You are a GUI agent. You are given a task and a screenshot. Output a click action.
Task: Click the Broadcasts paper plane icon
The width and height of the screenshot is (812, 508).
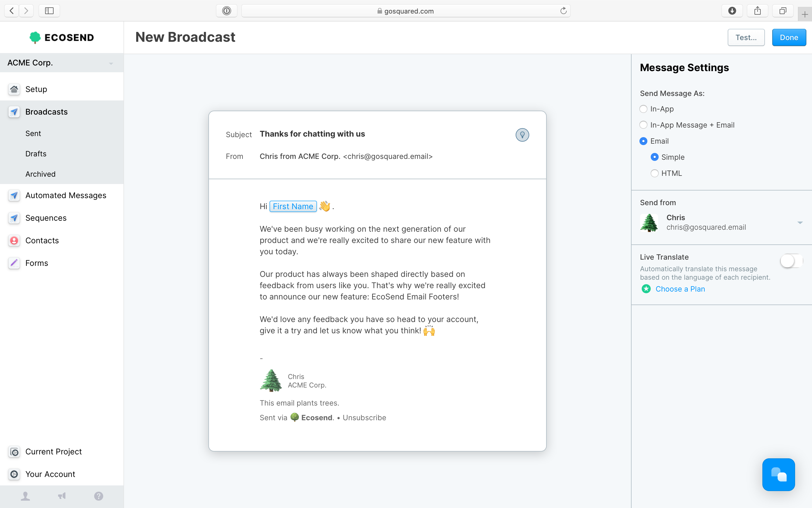click(14, 112)
